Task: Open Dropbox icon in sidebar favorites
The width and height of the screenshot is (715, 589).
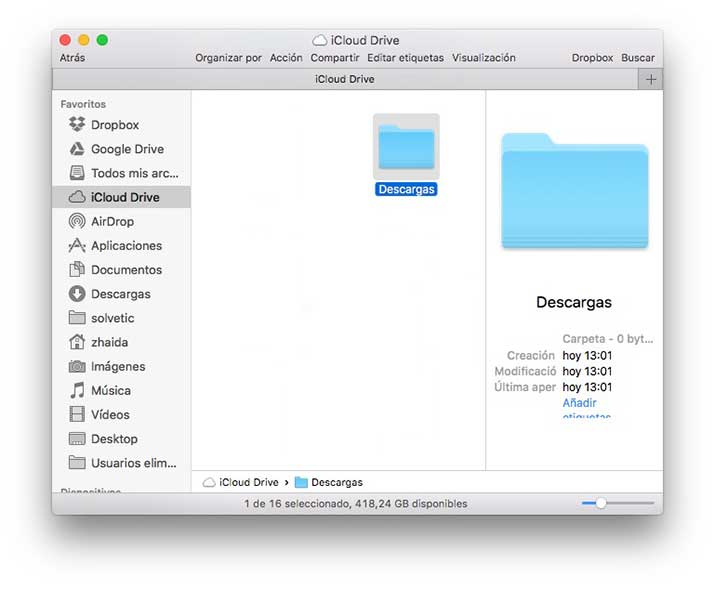Action: (77, 124)
